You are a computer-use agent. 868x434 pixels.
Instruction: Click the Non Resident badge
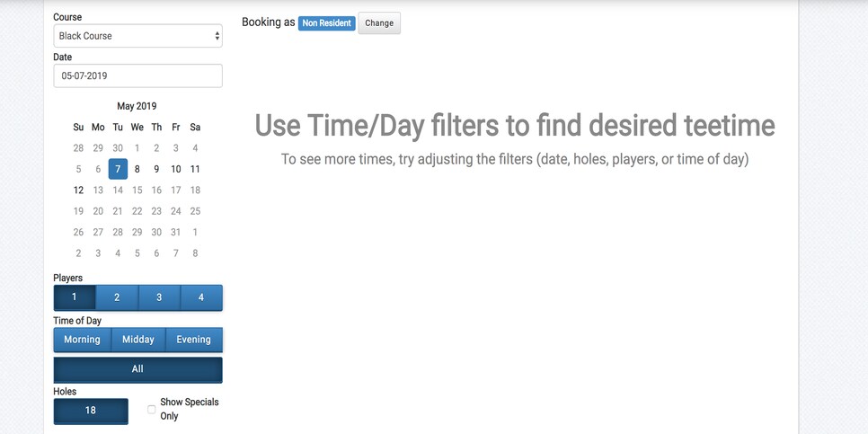[326, 23]
